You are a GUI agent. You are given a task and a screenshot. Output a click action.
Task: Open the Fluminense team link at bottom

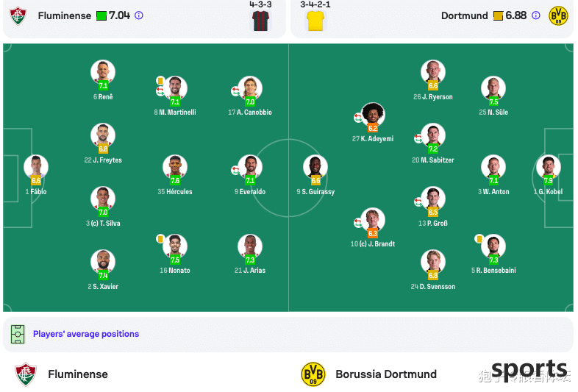tap(78, 374)
